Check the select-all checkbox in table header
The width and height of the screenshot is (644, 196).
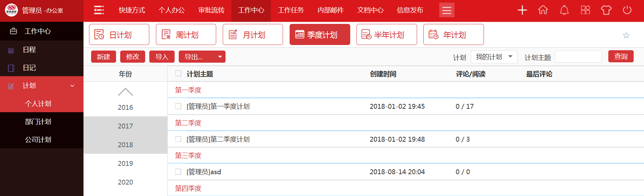click(x=178, y=73)
